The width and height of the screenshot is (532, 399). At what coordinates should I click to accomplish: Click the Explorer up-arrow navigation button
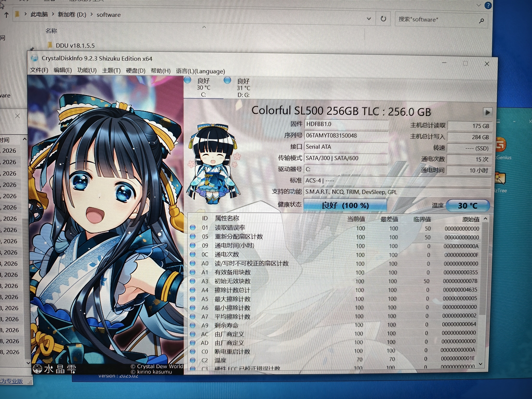point(6,15)
